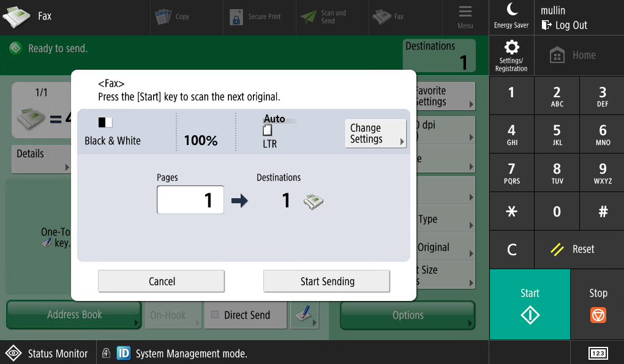Screen dimensions: 624x364
Task: Select the Black & White color mode icon
Action: point(105,122)
